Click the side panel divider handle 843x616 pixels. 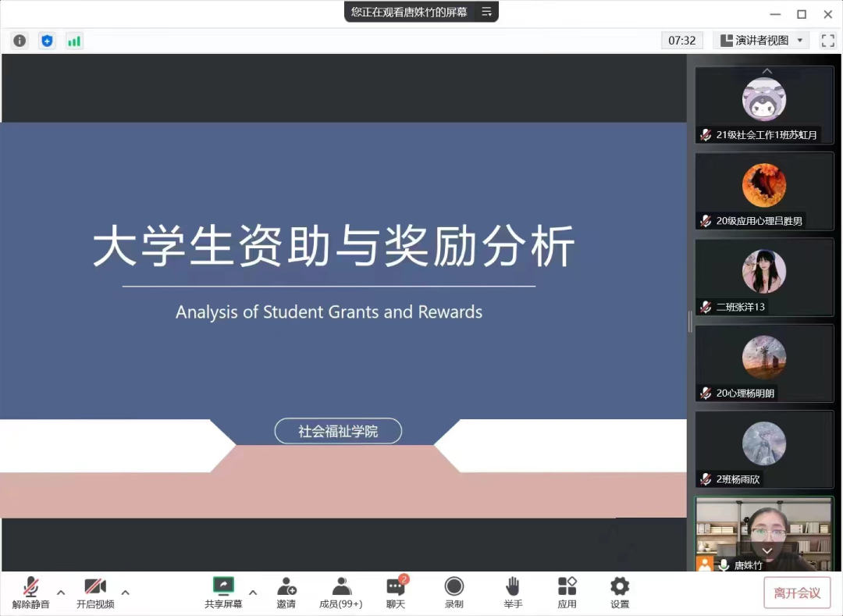click(x=690, y=322)
